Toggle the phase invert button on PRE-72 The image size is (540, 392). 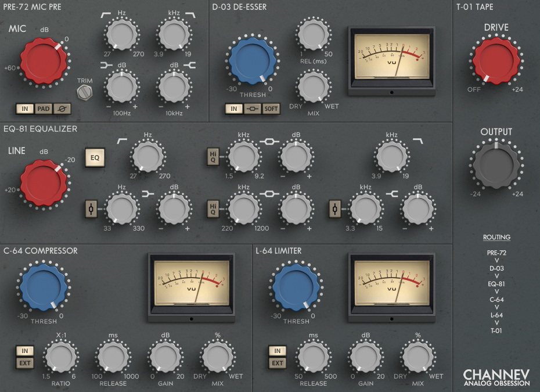(x=62, y=109)
